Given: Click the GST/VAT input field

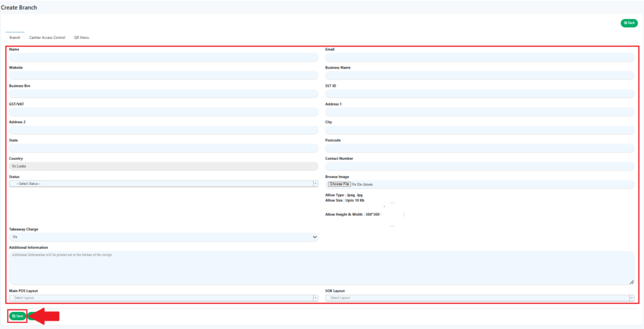Looking at the screenshot, I should (x=164, y=112).
